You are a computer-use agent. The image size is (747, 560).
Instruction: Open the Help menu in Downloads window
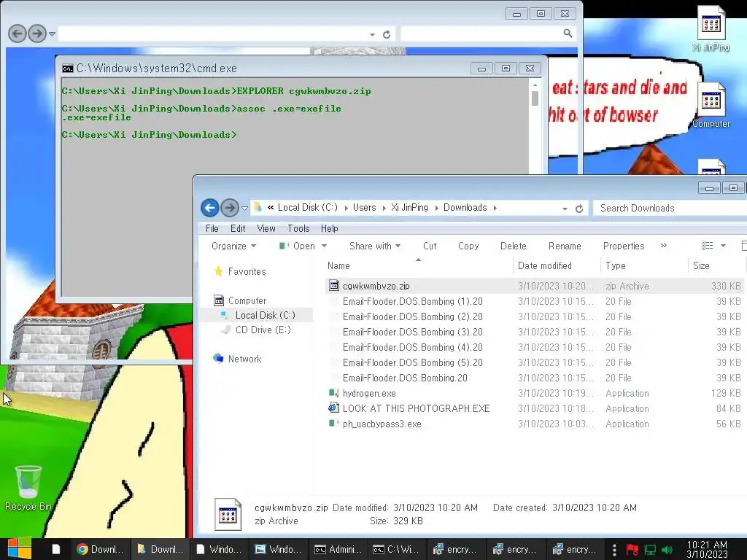click(x=329, y=228)
